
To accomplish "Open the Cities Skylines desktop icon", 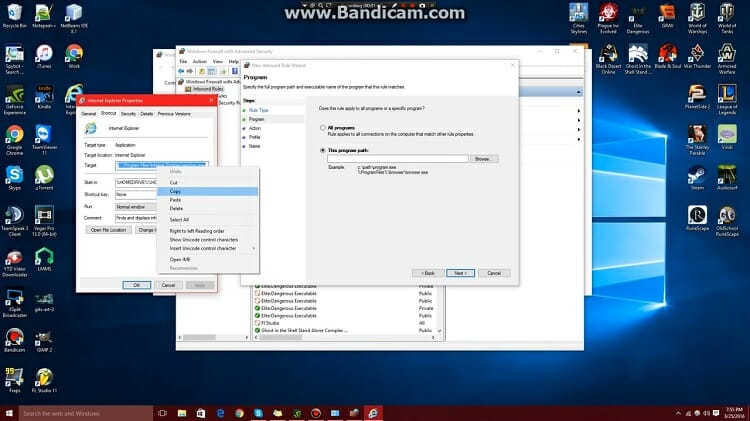I will tap(579, 18).
